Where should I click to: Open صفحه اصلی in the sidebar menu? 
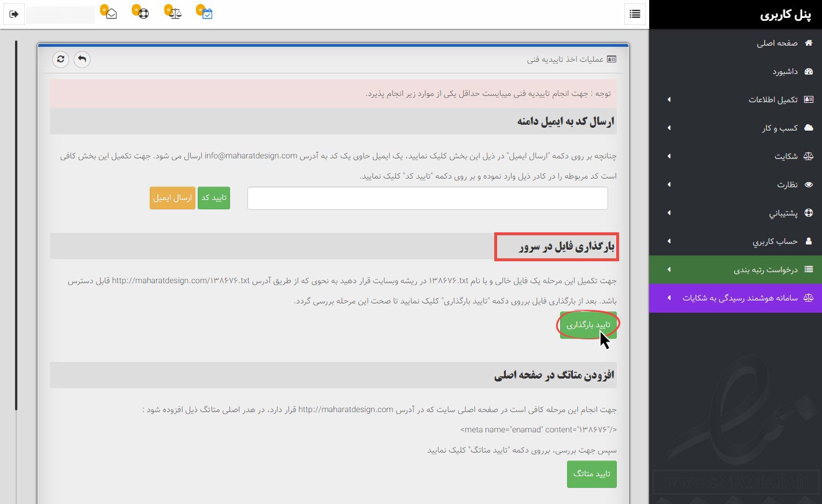[735, 43]
